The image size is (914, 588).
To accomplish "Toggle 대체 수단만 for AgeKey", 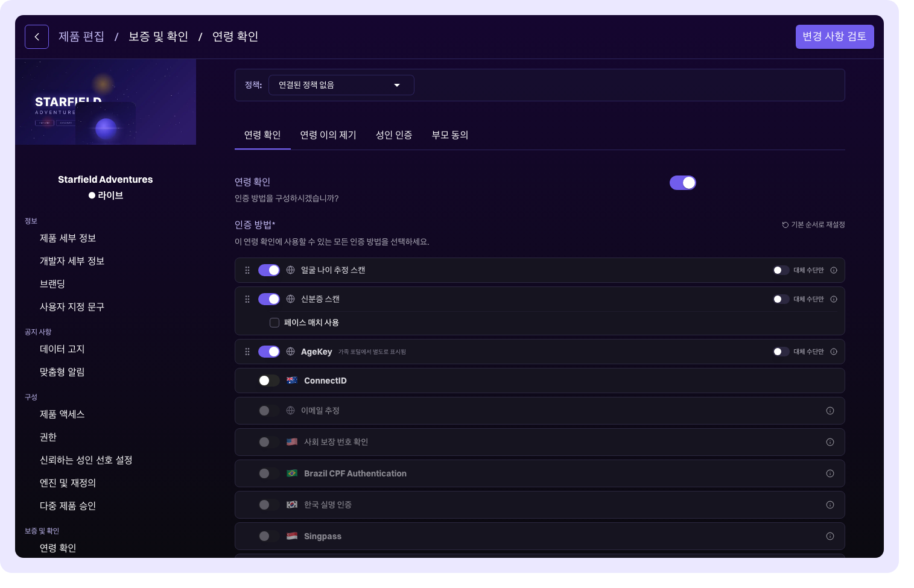I will 781,352.
